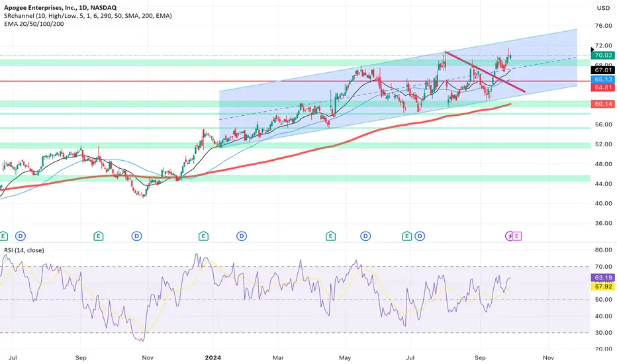Click the May time axis label

click(x=345, y=357)
